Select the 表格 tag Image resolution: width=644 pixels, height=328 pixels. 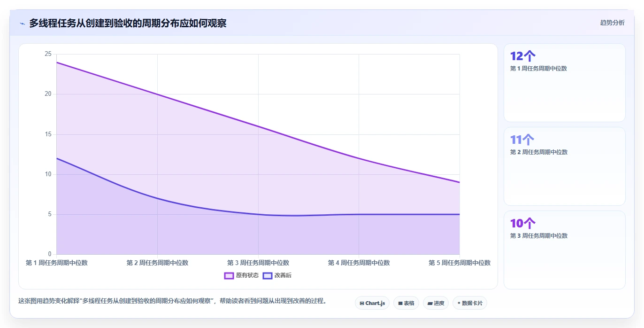tap(406, 303)
